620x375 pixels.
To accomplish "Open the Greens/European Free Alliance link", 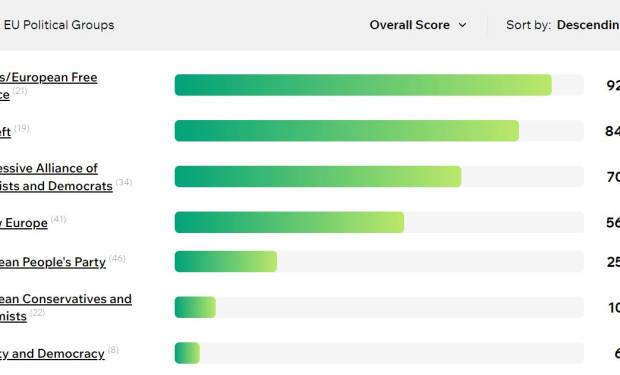I will click(x=49, y=85).
